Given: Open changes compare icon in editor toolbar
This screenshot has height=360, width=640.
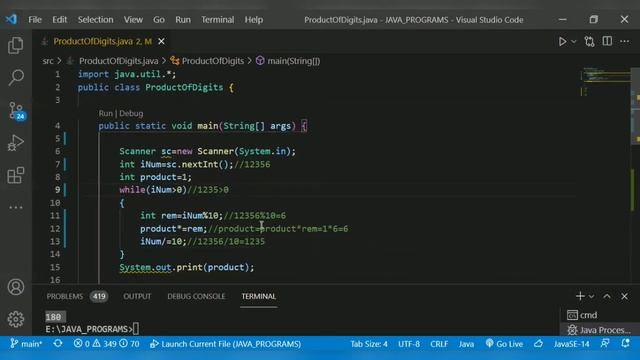Looking at the screenshot, I should pos(589,41).
